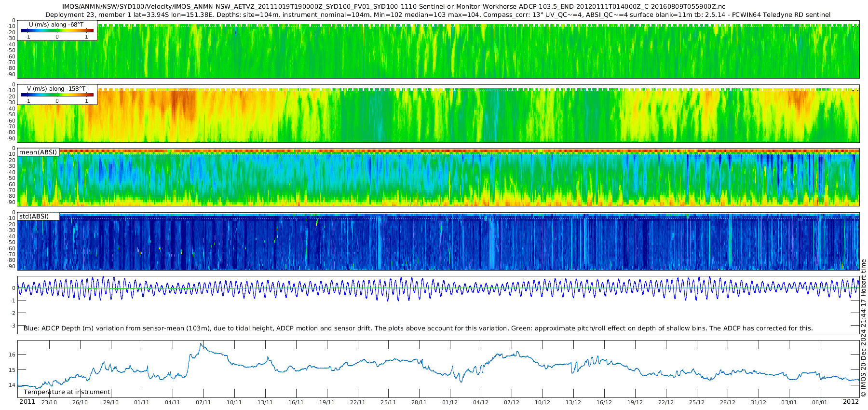Click the std(ABSI) panel label
Viewport: 868px width, 410px height.
34,217
